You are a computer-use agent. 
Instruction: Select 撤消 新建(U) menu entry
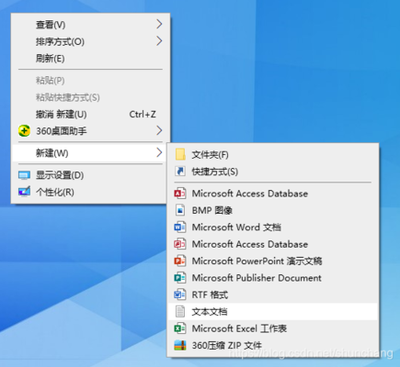point(90,114)
